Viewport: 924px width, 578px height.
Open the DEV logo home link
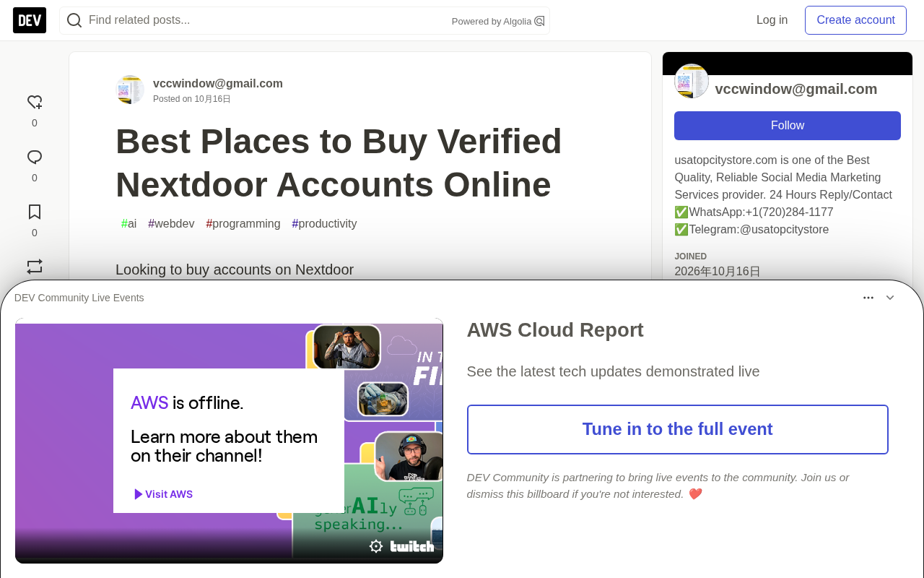[x=30, y=20]
